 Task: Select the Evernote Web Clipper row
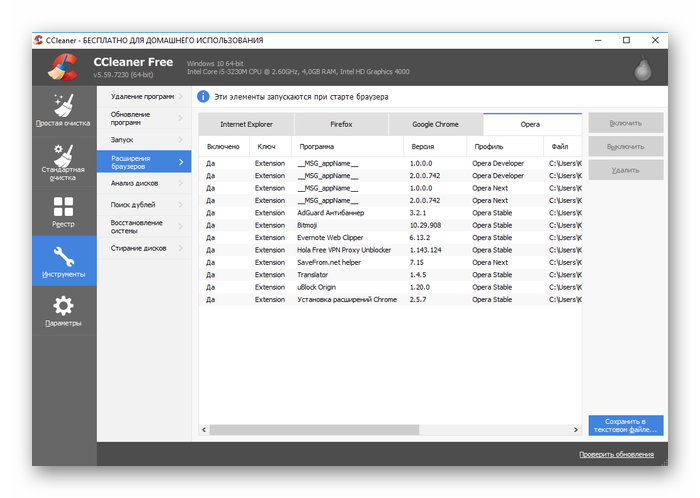(390, 238)
